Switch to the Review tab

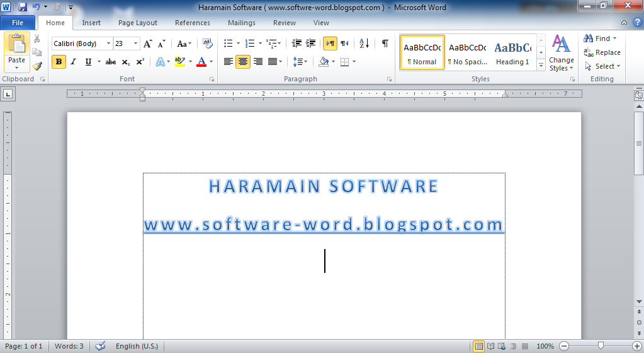click(x=284, y=23)
